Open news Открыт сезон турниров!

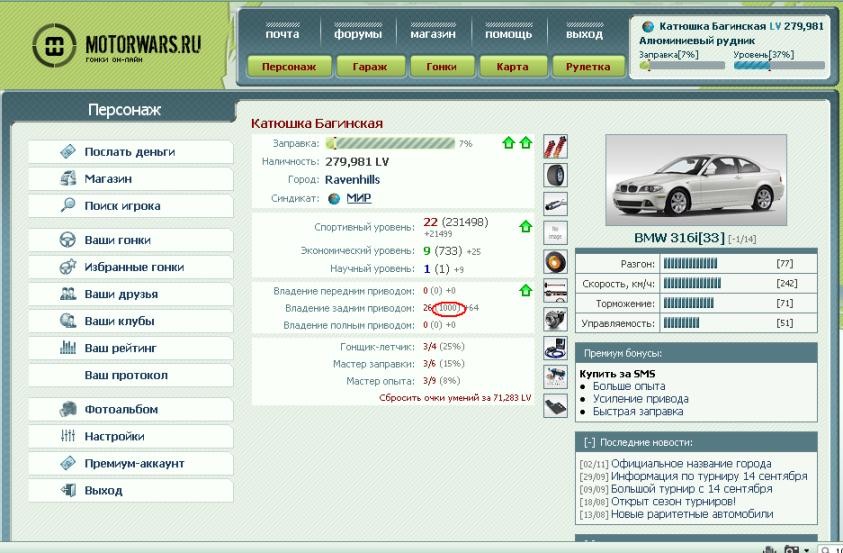point(674,501)
